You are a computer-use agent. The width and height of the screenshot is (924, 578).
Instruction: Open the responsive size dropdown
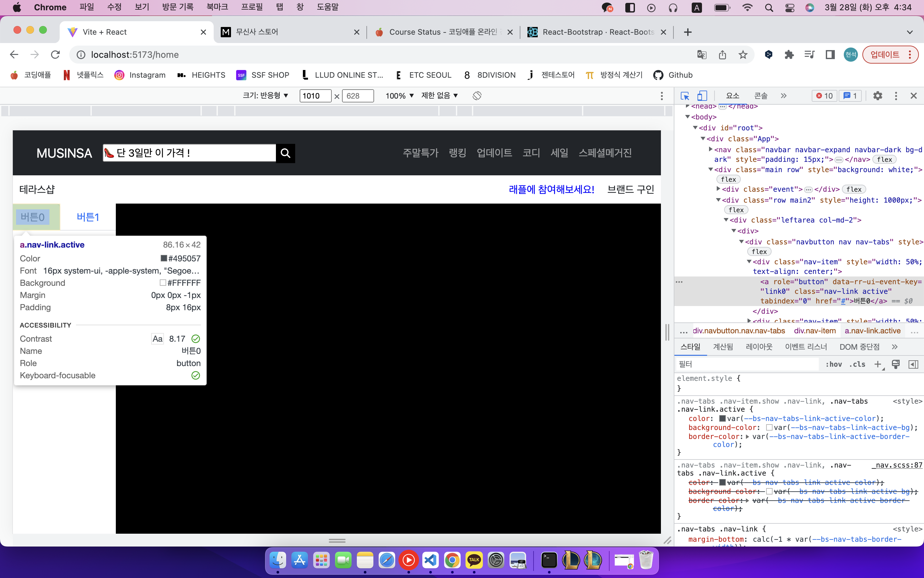265,96
